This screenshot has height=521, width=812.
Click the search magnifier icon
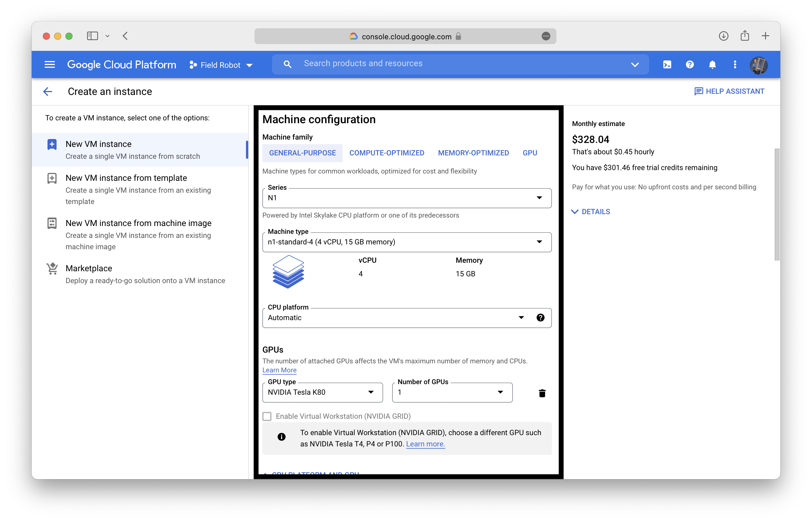point(287,64)
